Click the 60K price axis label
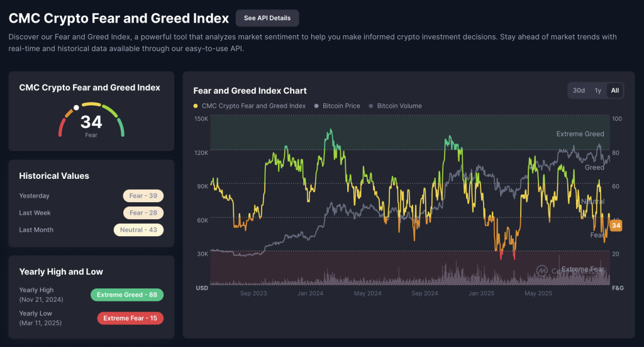This screenshot has height=347, width=644. pyautogui.click(x=203, y=220)
